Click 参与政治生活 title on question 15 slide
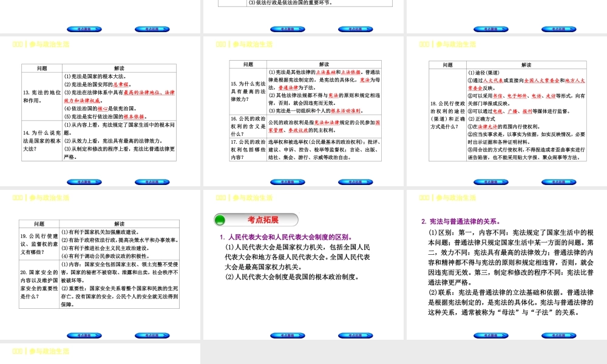 [x=253, y=44]
